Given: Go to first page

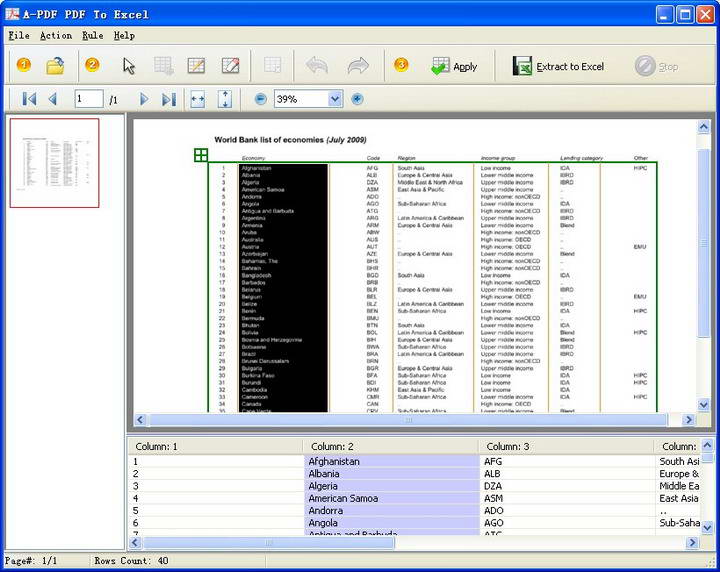Looking at the screenshot, I should [29, 99].
